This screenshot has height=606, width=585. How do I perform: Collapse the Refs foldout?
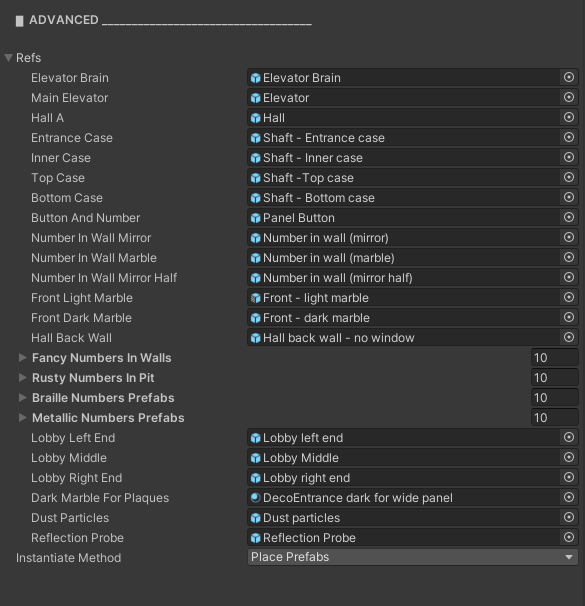tap(9, 58)
